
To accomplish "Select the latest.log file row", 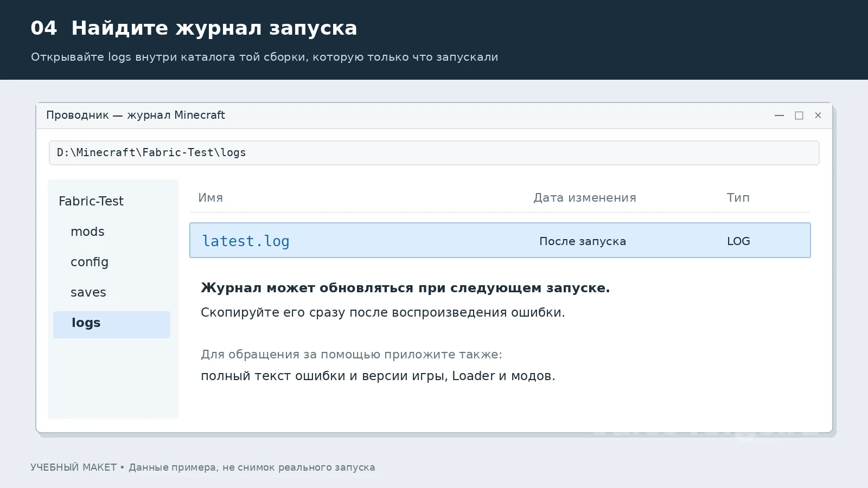I will click(x=500, y=240).
